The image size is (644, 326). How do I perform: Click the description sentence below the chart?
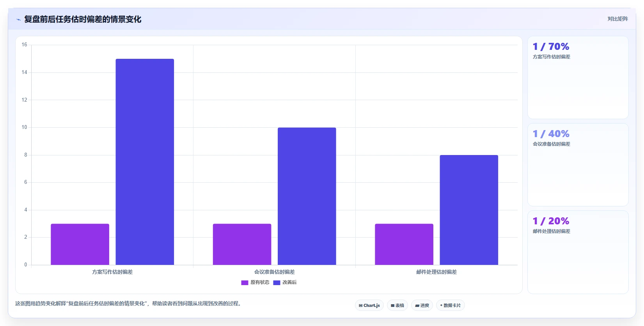coord(128,303)
